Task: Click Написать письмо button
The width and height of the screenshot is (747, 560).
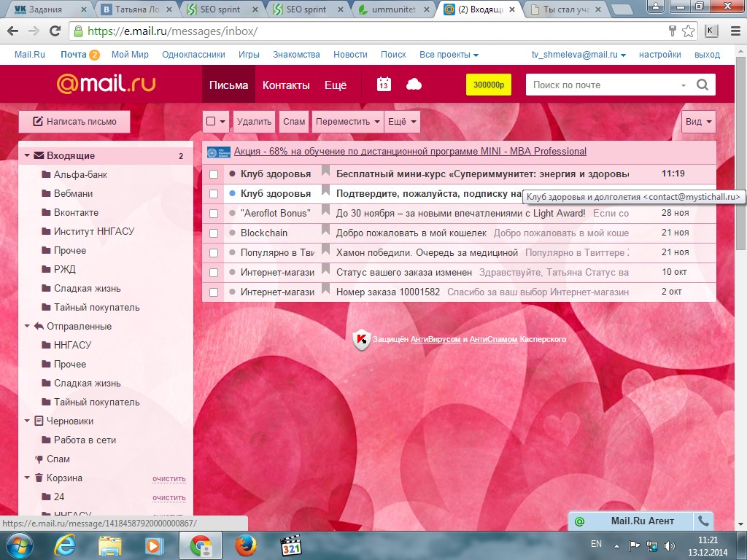Action: (74, 122)
